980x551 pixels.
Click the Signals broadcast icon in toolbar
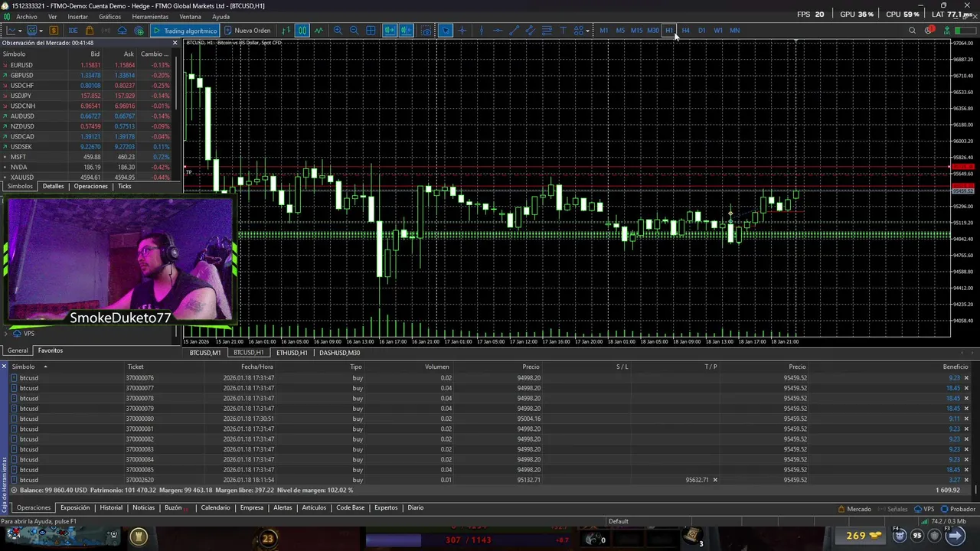[x=106, y=31]
